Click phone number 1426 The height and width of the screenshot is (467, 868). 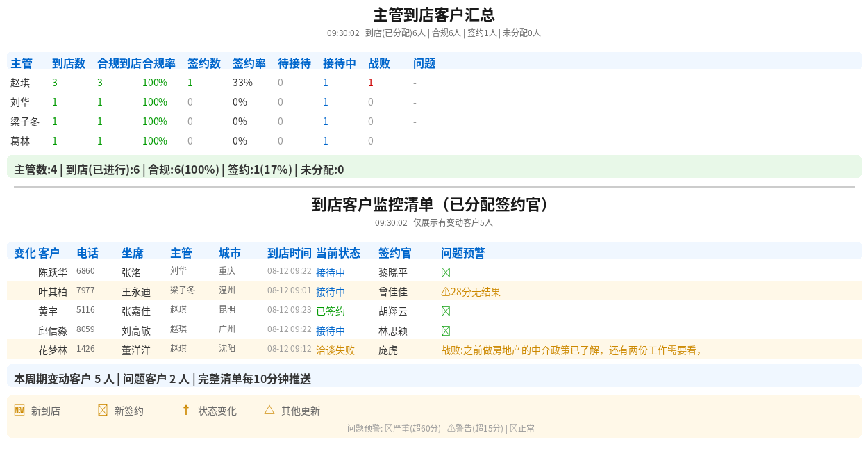pos(85,349)
